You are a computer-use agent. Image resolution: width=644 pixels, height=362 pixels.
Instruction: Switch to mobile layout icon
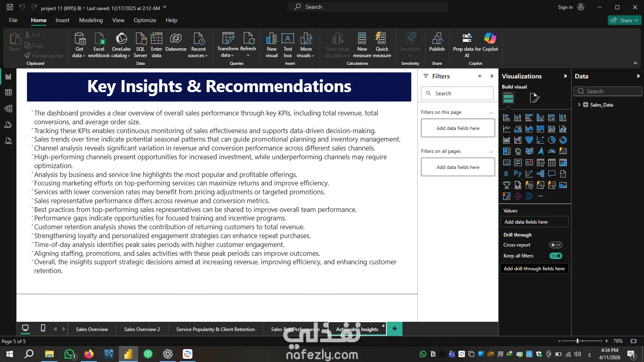(43, 328)
